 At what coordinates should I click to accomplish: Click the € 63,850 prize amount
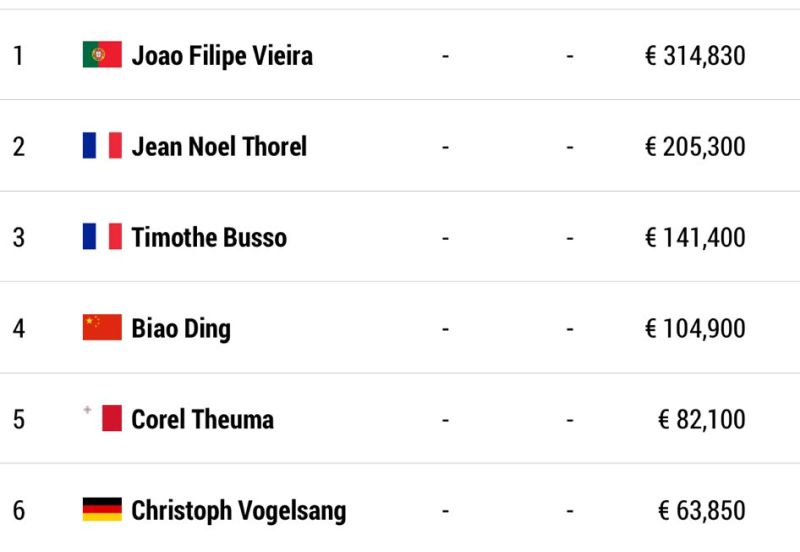click(702, 510)
